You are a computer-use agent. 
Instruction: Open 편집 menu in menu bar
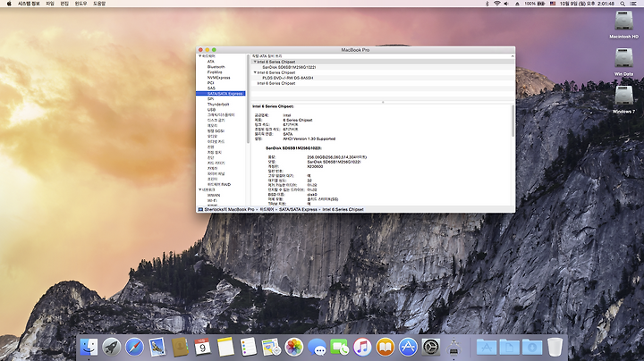coord(64,4)
